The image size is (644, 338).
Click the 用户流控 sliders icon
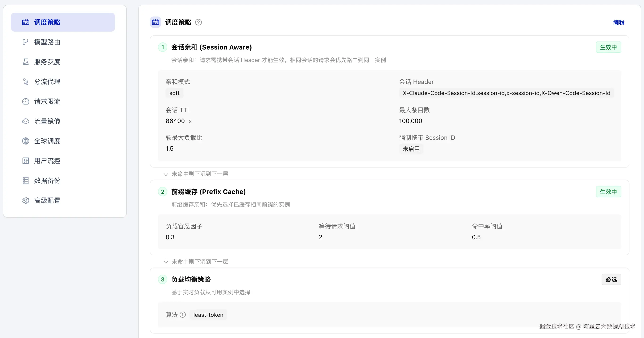pyautogui.click(x=25, y=161)
